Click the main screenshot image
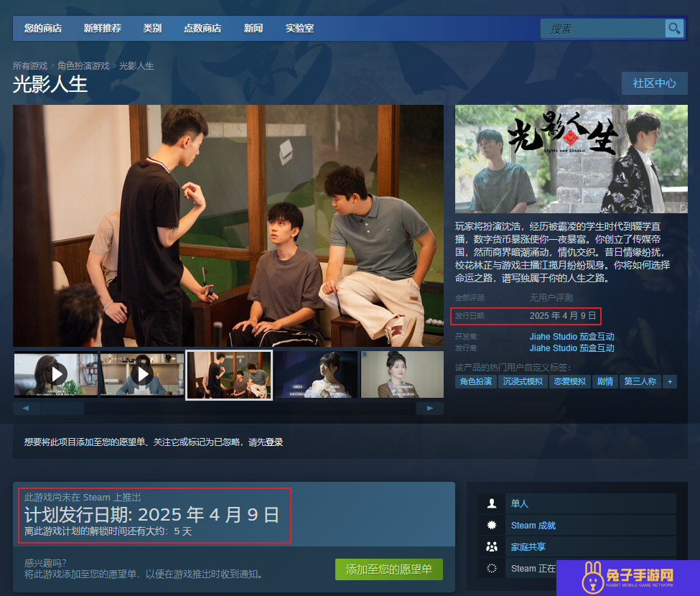Image resolution: width=700 pixels, height=596 pixels. click(228, 225)
